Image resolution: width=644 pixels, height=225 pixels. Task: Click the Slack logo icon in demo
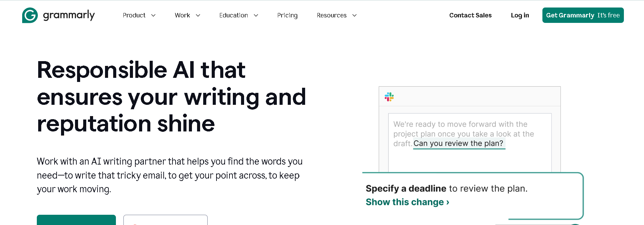point(389,97)
